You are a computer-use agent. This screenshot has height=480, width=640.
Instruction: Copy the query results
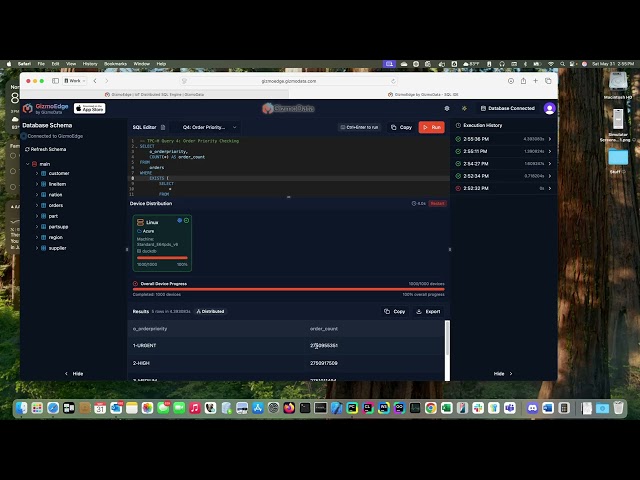pyautogui.click(x=395, y=311)
